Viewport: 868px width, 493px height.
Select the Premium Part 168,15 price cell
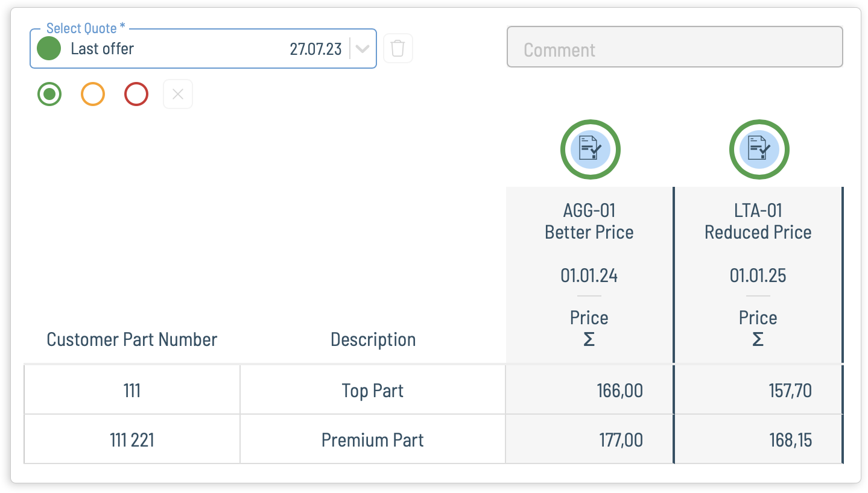(x=759, y=439)
